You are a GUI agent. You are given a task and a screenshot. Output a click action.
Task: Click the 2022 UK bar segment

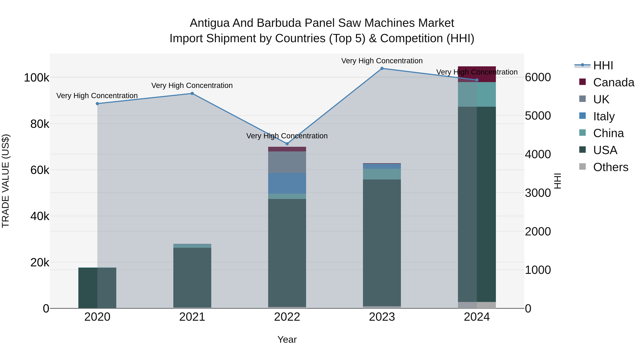tap(287, 162)
